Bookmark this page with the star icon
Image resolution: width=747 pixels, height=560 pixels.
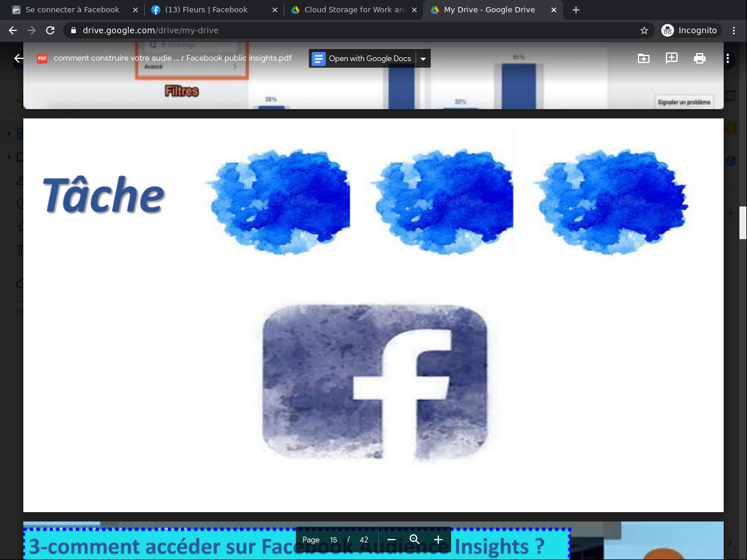[x=644, y=30]
